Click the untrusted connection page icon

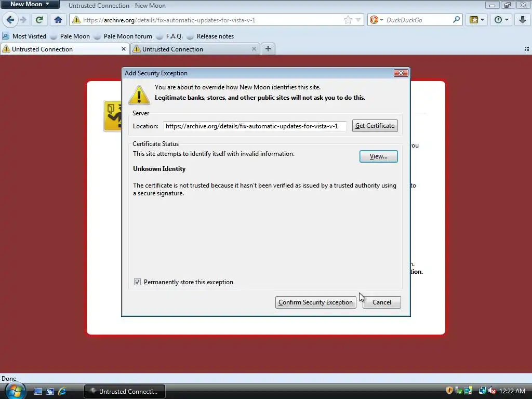[x=112, y=116]
